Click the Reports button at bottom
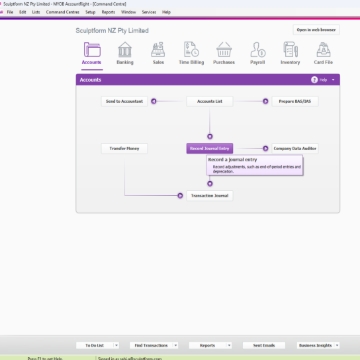The height and width of the screenshot is (360, 360). tap(207, 345)
